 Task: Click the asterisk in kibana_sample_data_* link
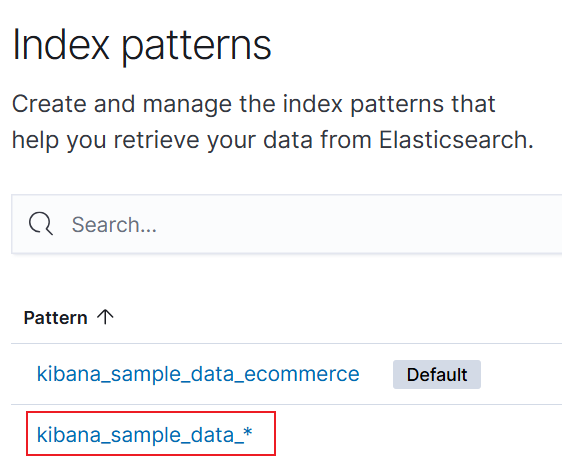(x=248, y=432)
